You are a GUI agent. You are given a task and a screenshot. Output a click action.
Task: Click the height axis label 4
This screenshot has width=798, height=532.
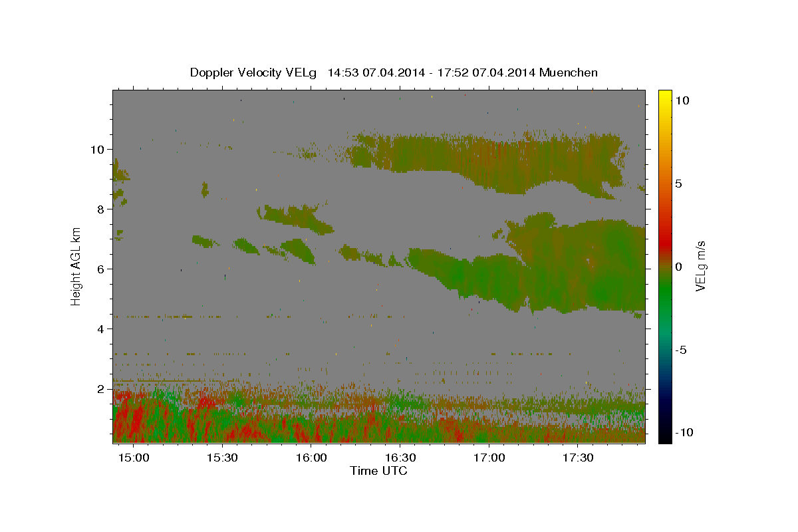[101, 329]
